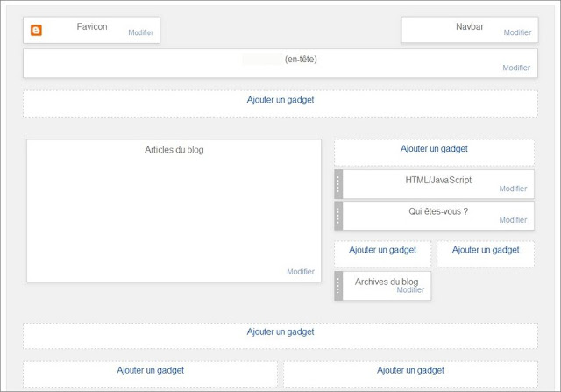Add a gadget in right sidebar column
This screenshot has width=561, height=392.
486,250
